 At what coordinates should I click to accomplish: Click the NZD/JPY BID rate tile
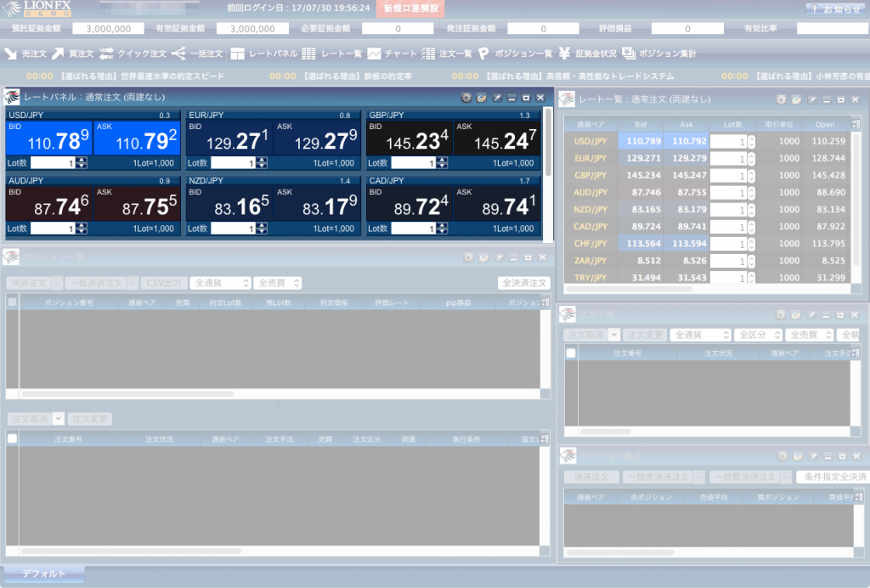pyautogui.click(x=229, y=204)
